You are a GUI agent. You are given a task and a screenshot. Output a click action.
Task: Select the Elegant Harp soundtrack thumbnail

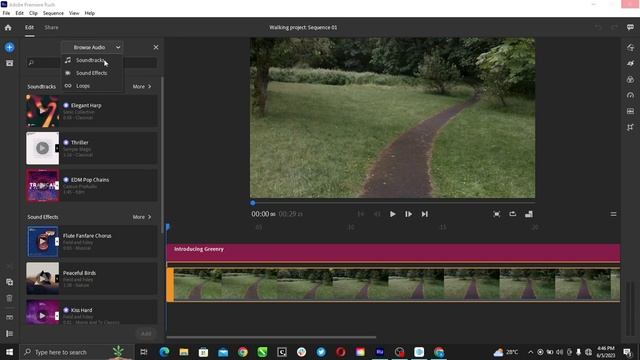[42, 111]
